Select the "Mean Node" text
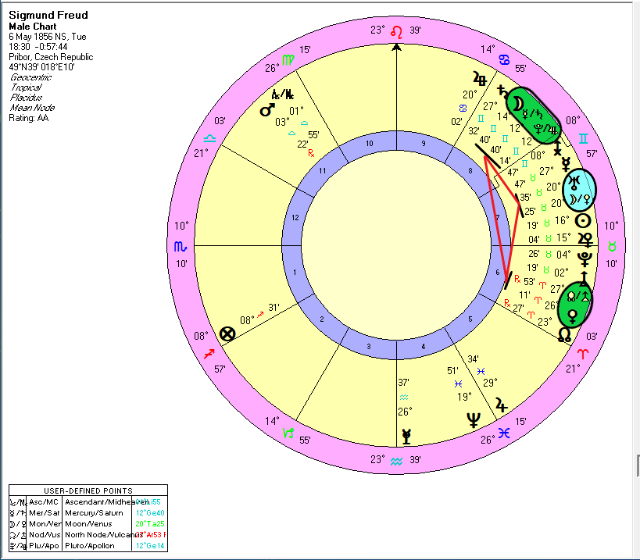 pyautogui.click(x=32, y=108)
